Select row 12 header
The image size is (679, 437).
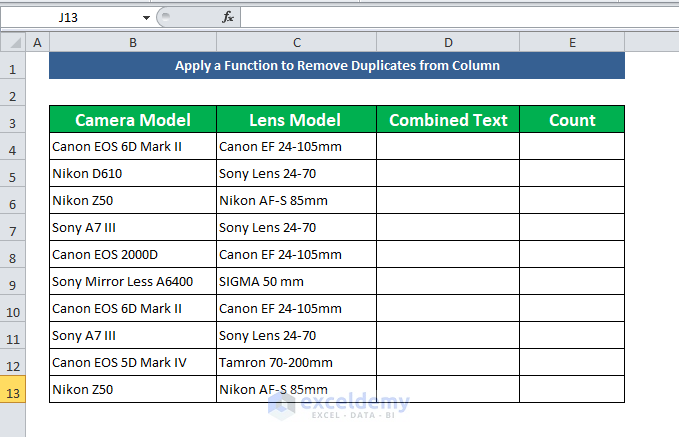tap(13, 362)
